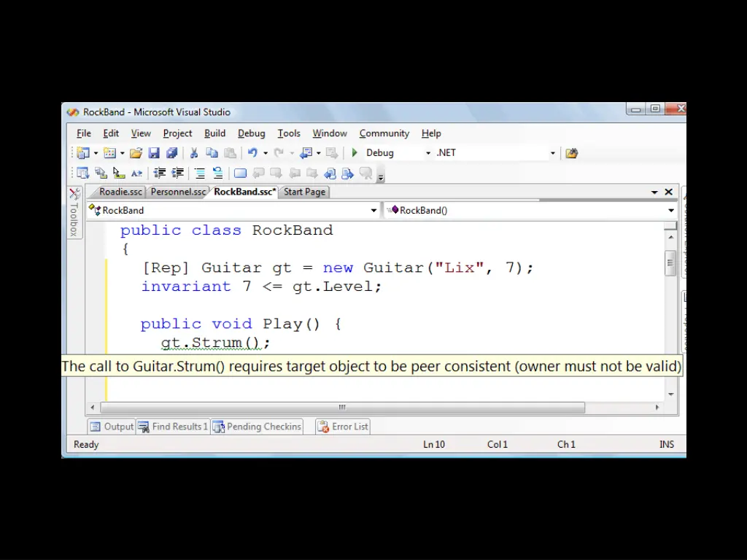Open the Debug menu
747x560 pixels.
[252, 133]
